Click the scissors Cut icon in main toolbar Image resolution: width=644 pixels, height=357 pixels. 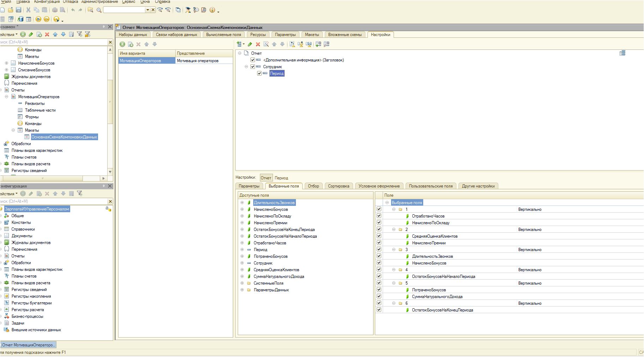click(x=28, y=10)
